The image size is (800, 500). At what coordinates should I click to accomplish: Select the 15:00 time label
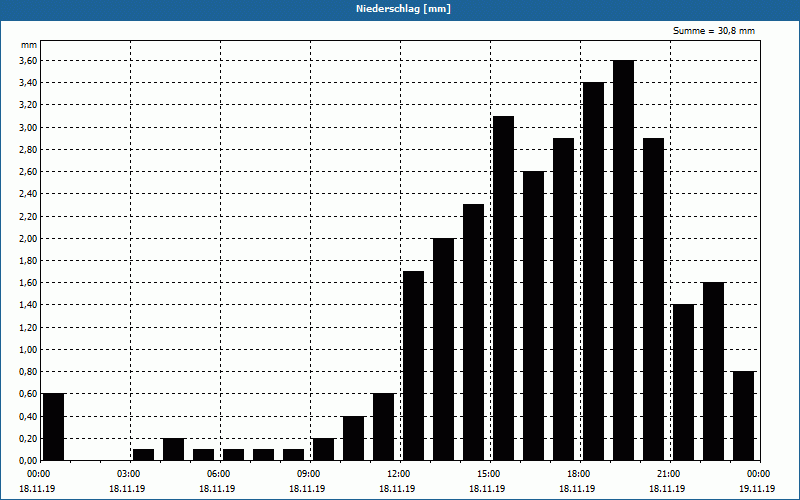[x=490, y=474]
